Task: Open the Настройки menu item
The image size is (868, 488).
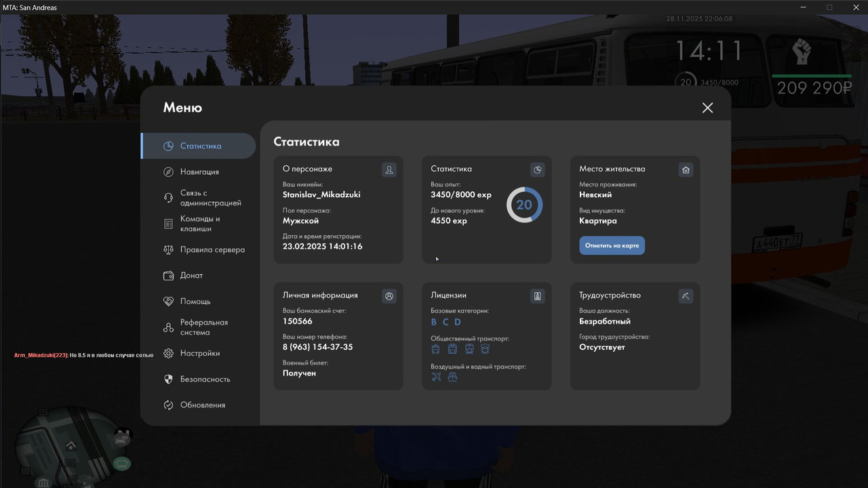Action: point(200,353)
